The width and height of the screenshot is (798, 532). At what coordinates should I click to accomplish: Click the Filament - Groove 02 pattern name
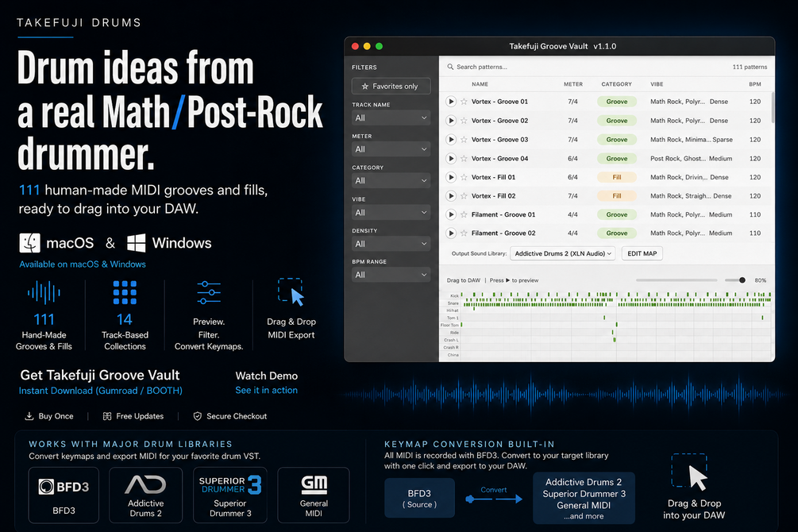pyautogui.click(x=503, y=233)
